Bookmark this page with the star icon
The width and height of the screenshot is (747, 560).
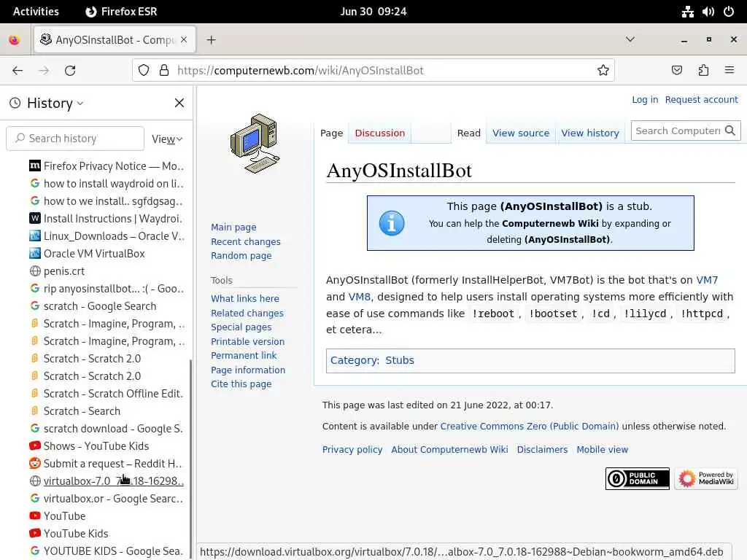coord(603,71)
